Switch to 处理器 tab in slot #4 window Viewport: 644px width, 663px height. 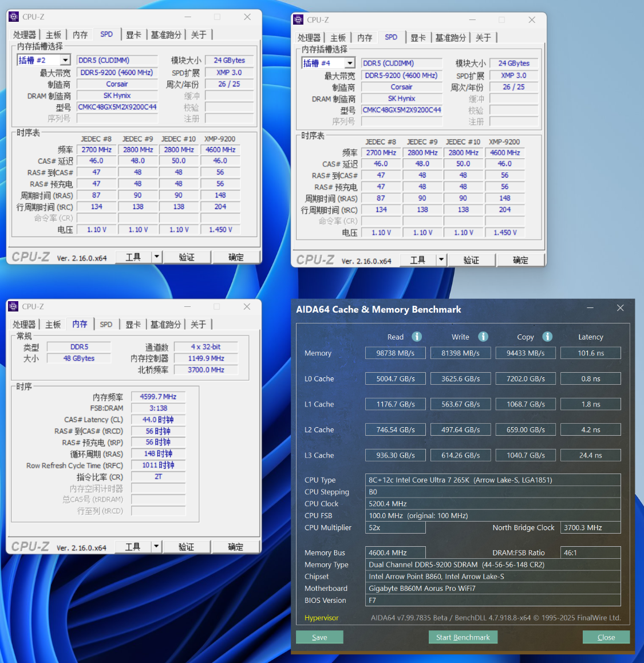click(x=309, y=38)
